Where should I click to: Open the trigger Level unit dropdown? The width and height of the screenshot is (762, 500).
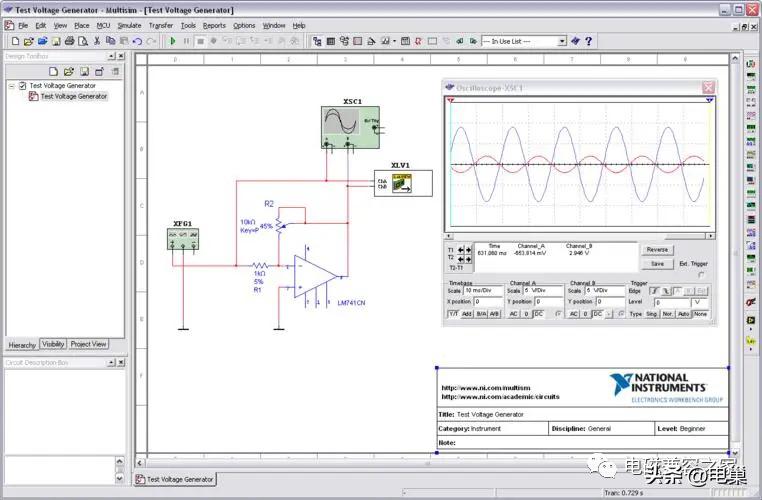coord(701,301)
